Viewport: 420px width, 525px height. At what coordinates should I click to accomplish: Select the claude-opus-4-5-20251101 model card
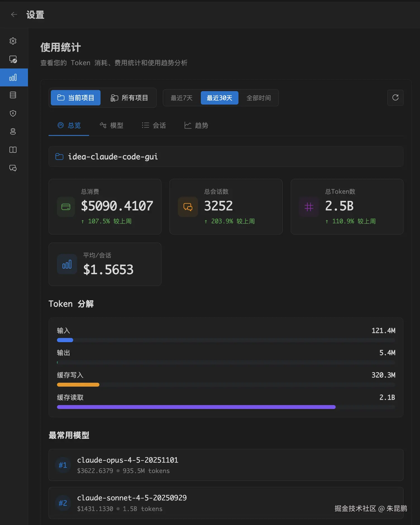[x=226, y=465]
